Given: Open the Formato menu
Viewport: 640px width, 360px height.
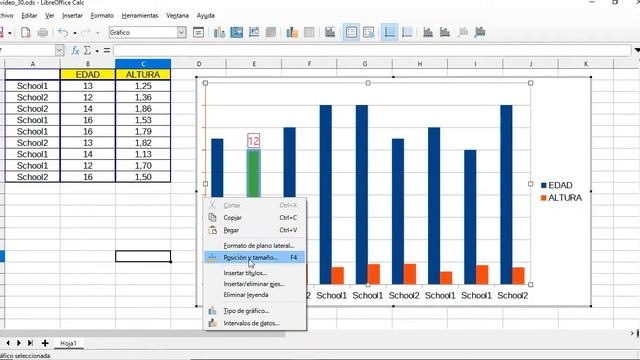Looking at the screenshot, I should [102, 16].
